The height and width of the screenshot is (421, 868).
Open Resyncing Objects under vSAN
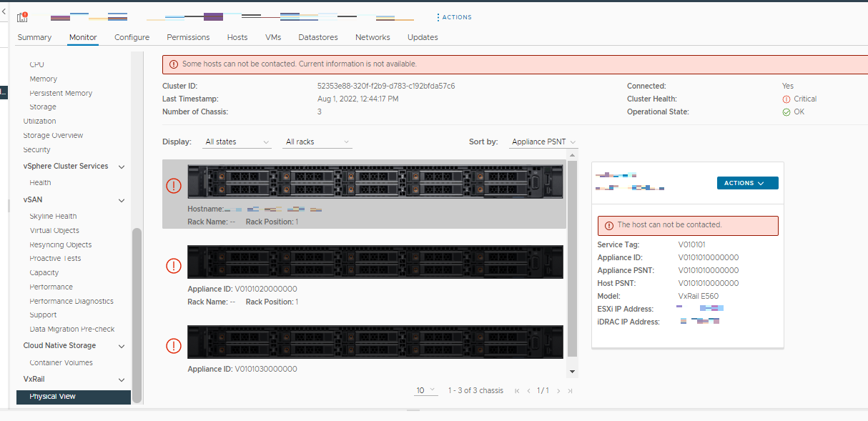click(60, 244)
